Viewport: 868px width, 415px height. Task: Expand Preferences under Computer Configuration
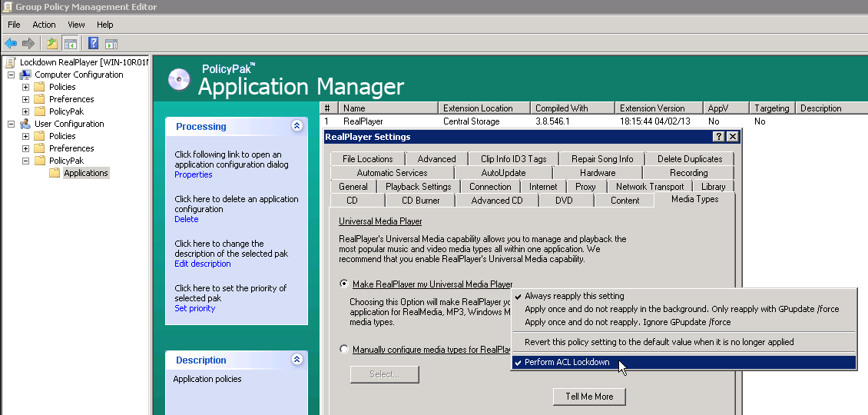(x=25, y=99)
